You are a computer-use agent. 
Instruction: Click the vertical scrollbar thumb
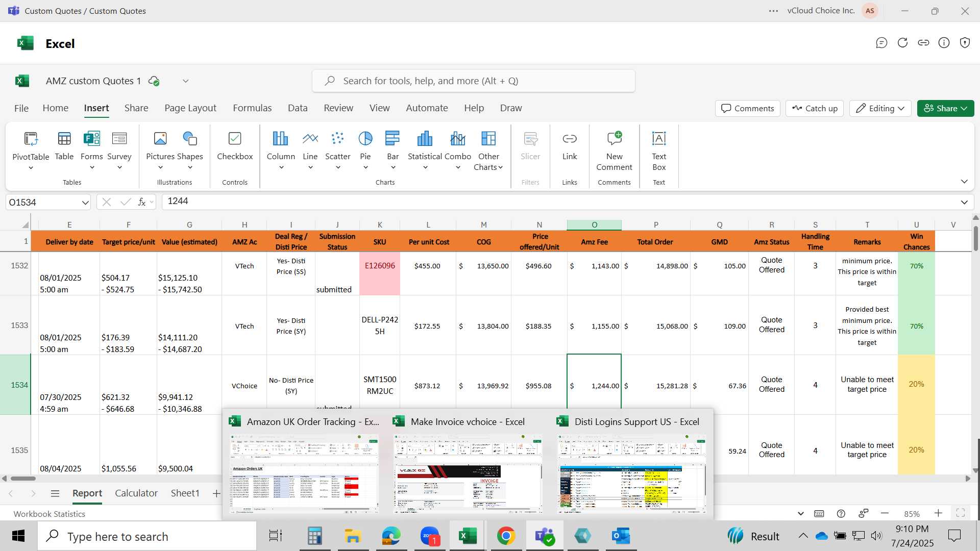[976, 239]
